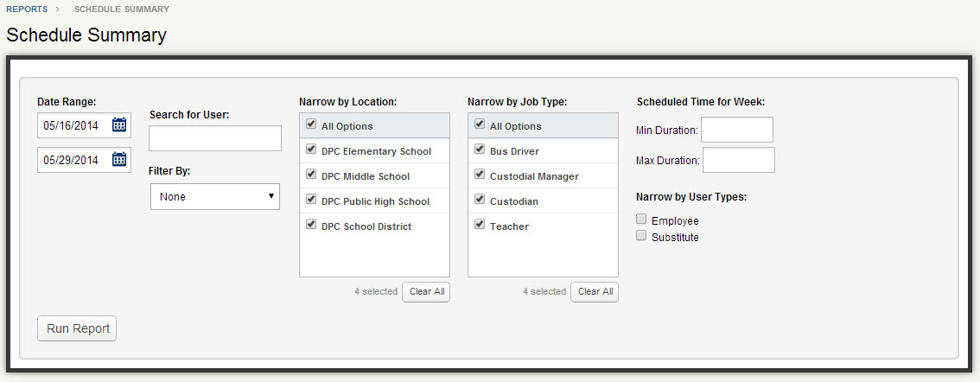The image size is (980, 382).
Task: Enable the Employee user type checkbox
Action: click(640, 220)
